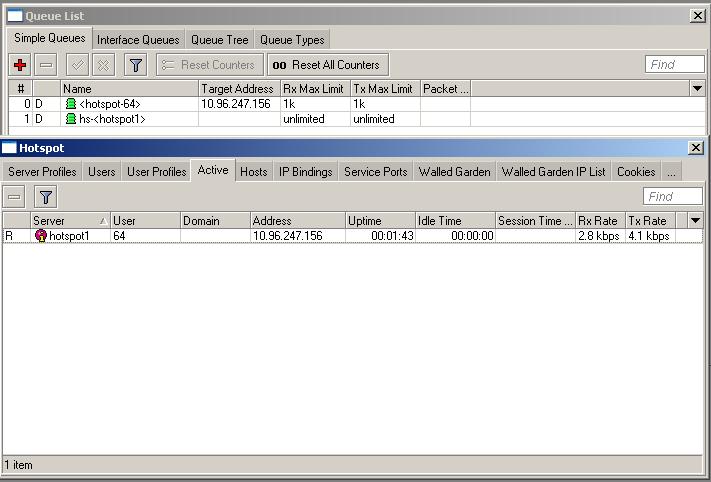
Task: Click Tx Rate value 4.1 kbps
Action: (x=649, y=236)
